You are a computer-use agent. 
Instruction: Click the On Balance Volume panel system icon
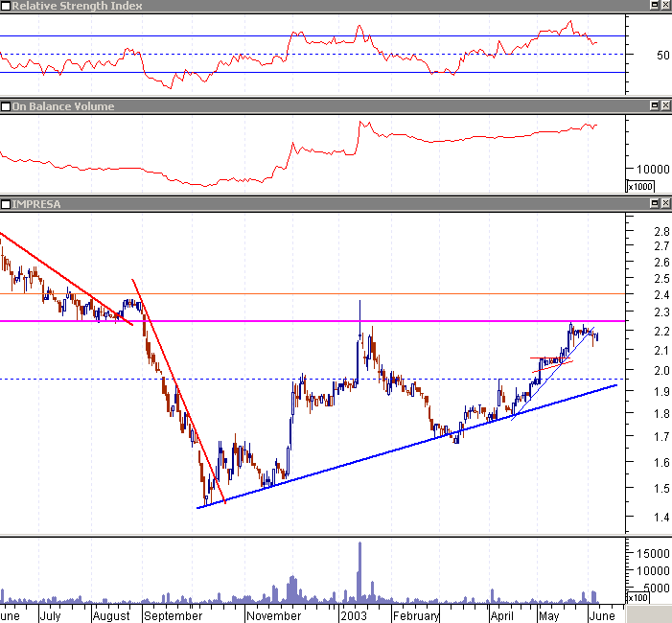coord(6,106)
